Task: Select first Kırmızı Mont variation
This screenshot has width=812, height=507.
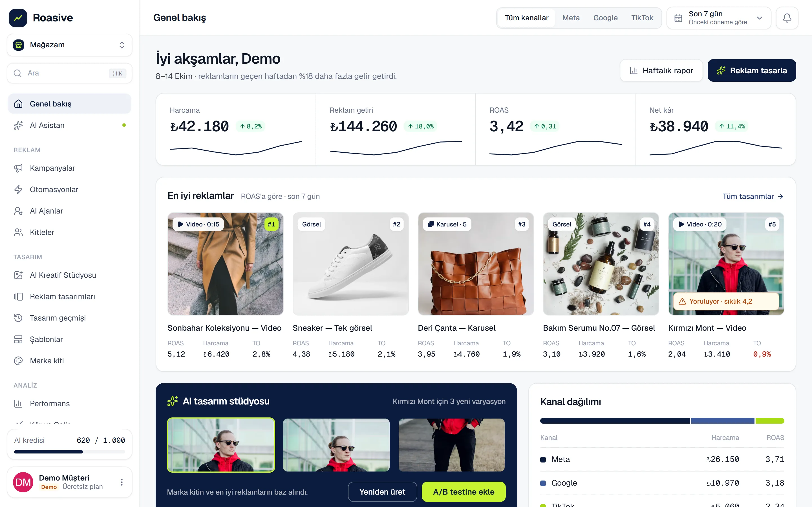Action: coord(221,445)
